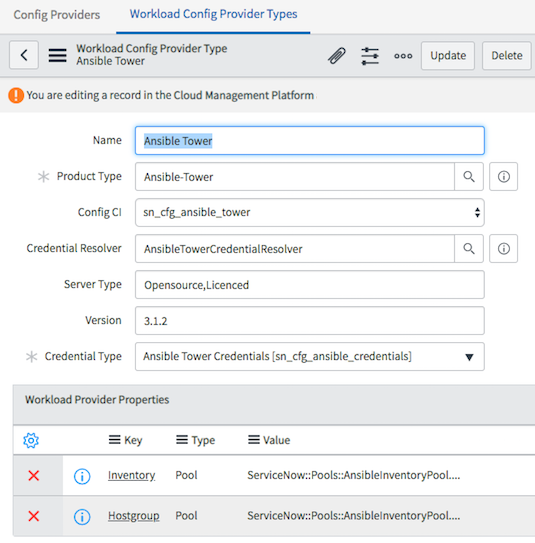Delete the Inventory property row
This screenshot has height=543, width=535.
(34, 475)
